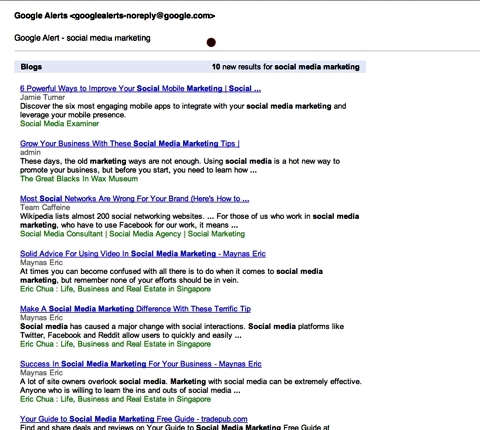The height and width of the screenshot is (430, 480).
Task: Click 'The Great Blacks In Wax Museum' source text
Action: tap(79, 179)
